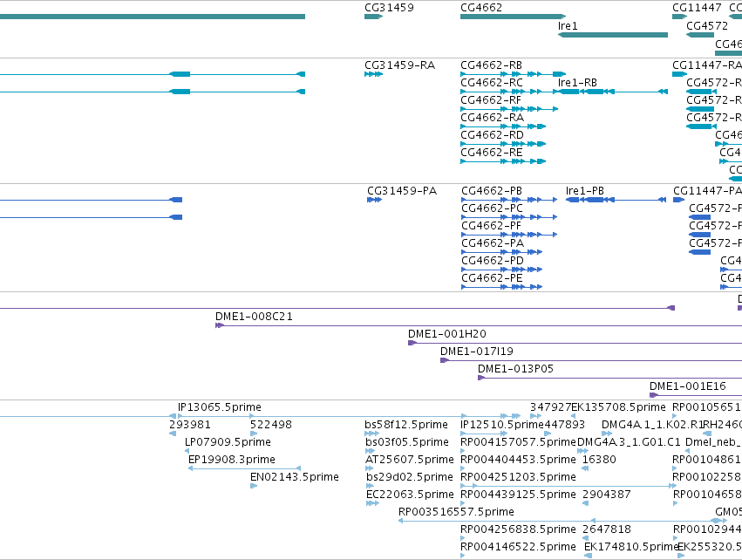Click EST feature 293981
Viewport: 742px width, 560px height.
pos(190,425)
